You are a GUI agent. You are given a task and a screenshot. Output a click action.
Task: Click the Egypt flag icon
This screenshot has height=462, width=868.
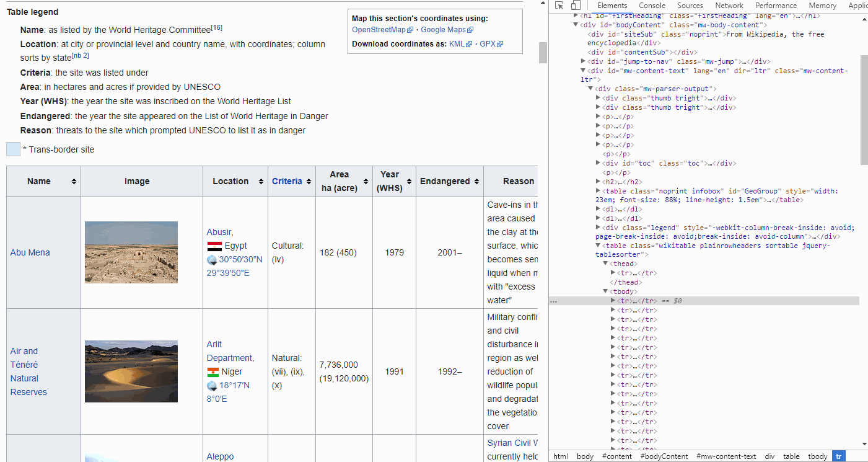click(214, 246)
